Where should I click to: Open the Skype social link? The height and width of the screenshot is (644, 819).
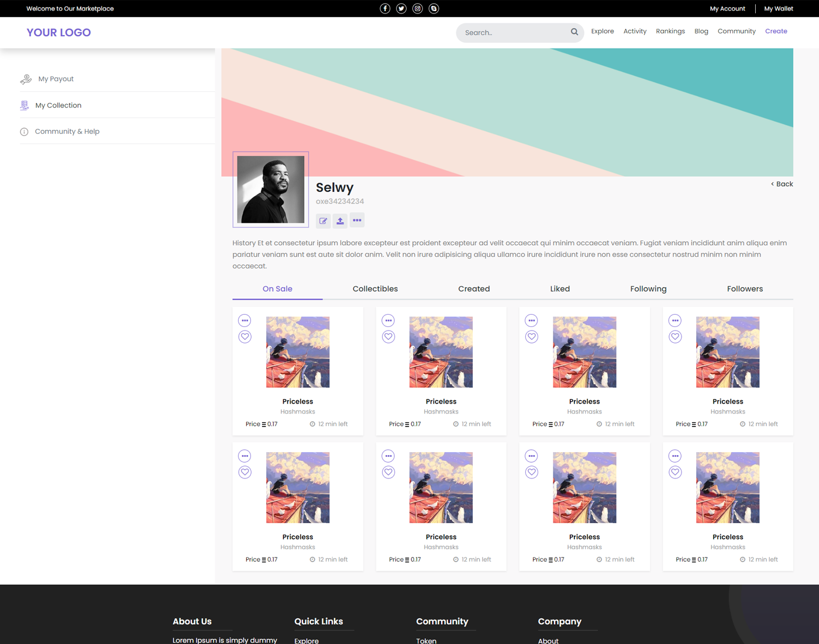434,8
